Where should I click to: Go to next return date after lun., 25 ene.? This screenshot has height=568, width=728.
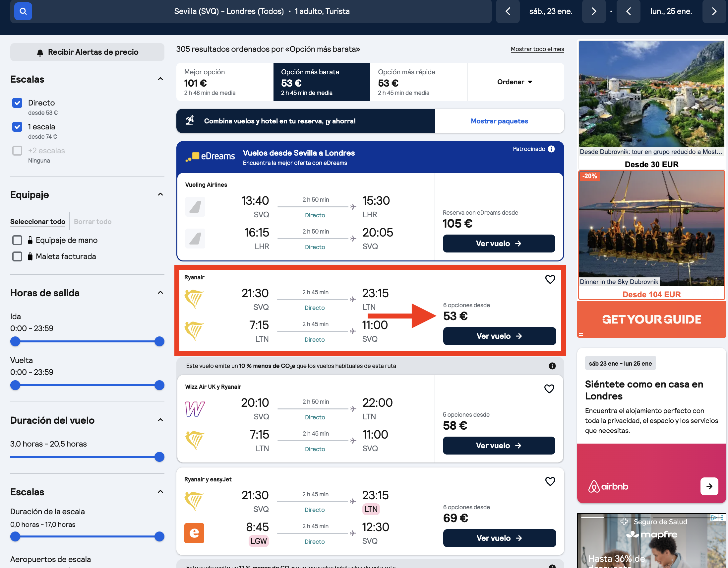coord(714,11)
